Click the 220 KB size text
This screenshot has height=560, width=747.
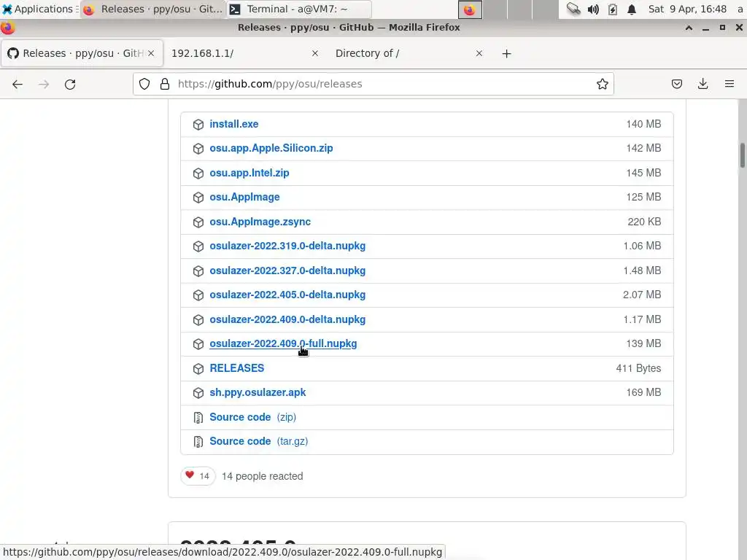coord(644,222)
